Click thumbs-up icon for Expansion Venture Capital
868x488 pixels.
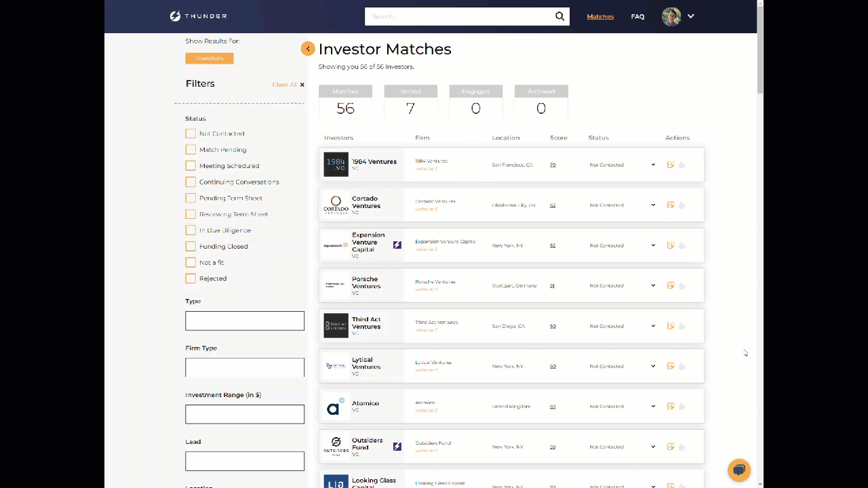click(682, 245)
